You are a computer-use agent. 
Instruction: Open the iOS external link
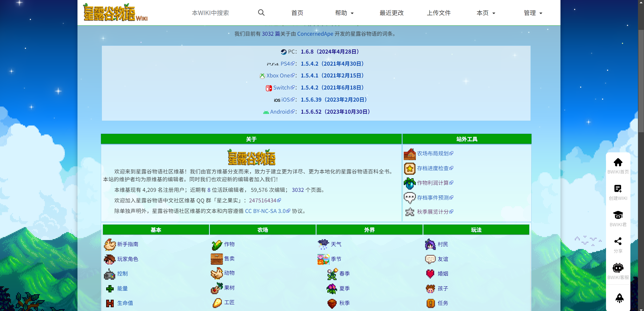pos(288,100)
